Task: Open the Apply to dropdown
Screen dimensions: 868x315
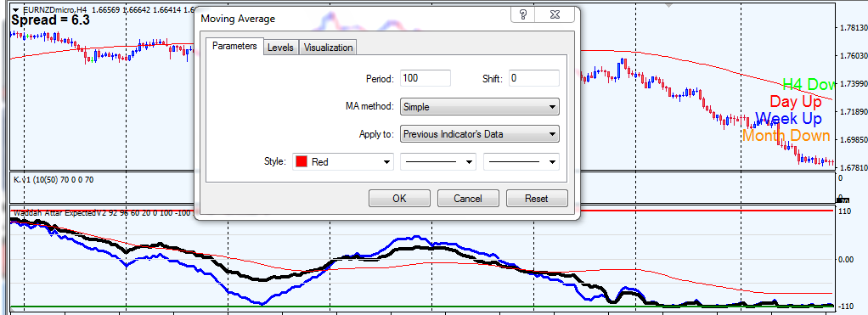Action: tap(479, 134)
